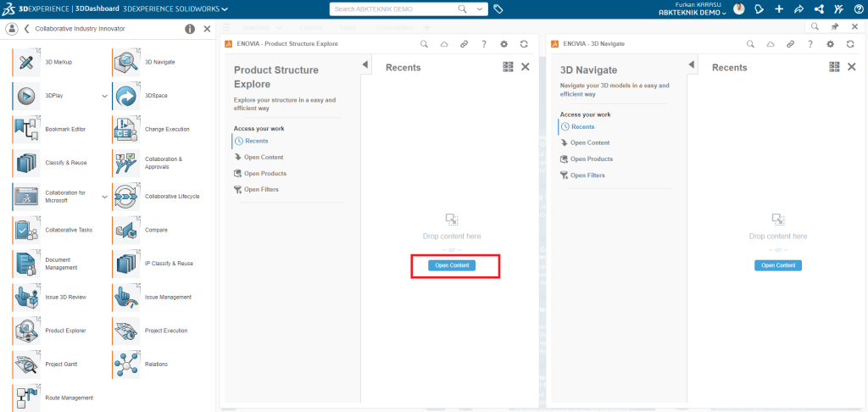Launch the 3DPlay app
The width and height of the screenshot is (868, 412).
[x=25, y=96]
